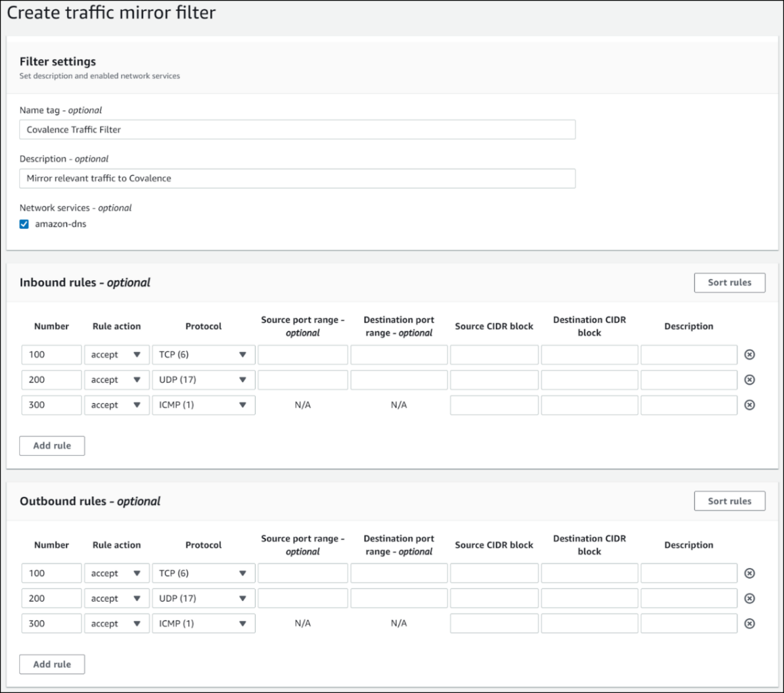The width and height of the screenshot is (784, 693).
Task: Remove the inbound ICMP rule 300
Action: coord(750,405)
